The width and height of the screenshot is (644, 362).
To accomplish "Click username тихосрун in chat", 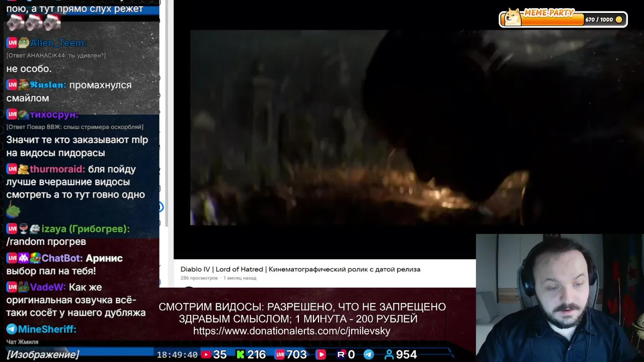I will [x=54, y=115].
